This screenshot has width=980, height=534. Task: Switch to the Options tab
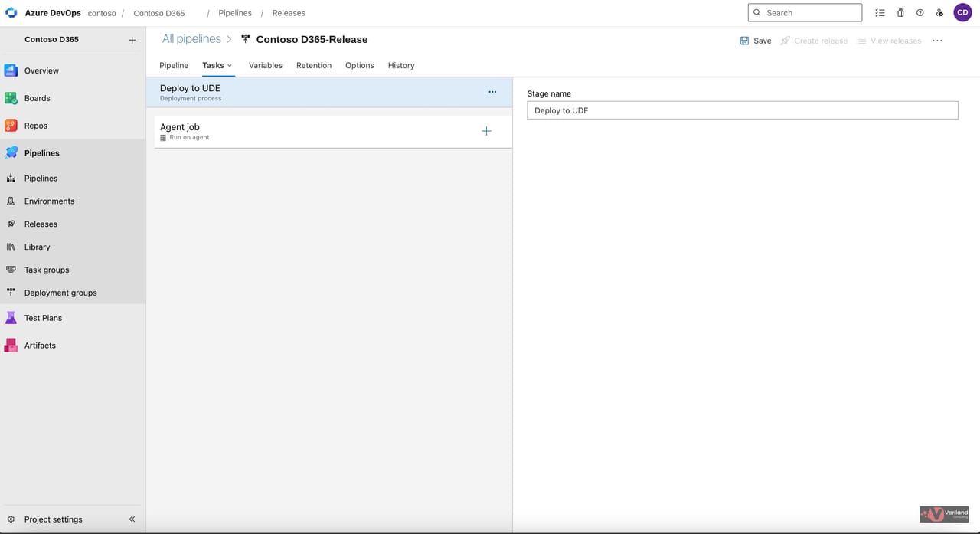click(x=360, y=65)
